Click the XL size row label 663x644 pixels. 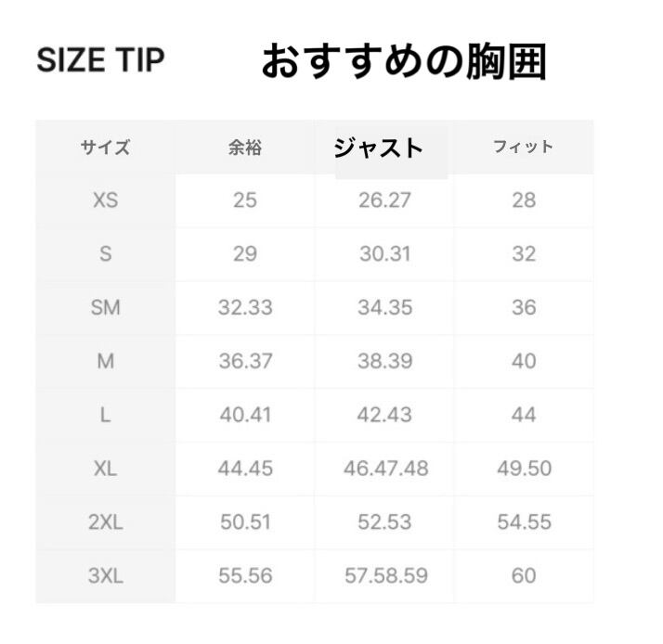(x=106, y=470)
